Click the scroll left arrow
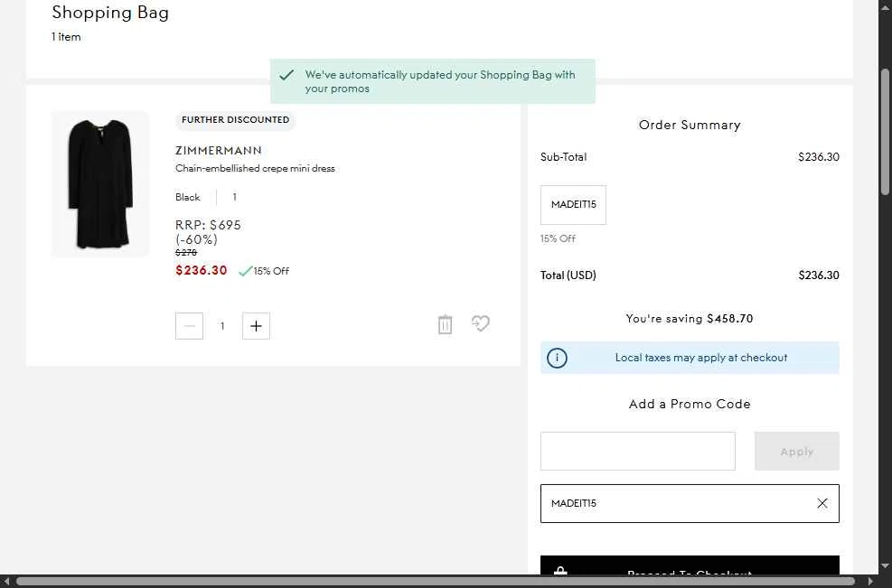 [x=6, y=581]
